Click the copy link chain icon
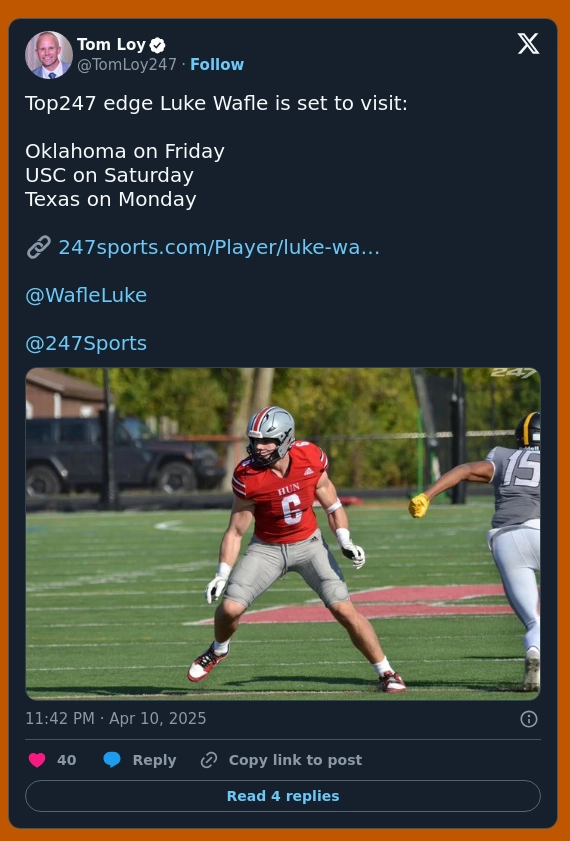The width and height of the screenshot is (570, 841). pyautogui.click(x=209, y=760)
